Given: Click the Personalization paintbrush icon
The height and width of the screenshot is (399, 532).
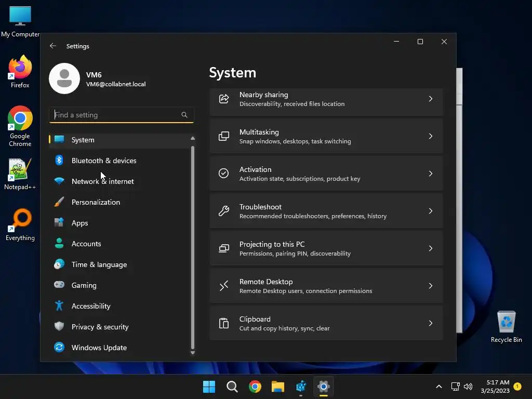Looking at the screenshot, I should click(59, 202).
